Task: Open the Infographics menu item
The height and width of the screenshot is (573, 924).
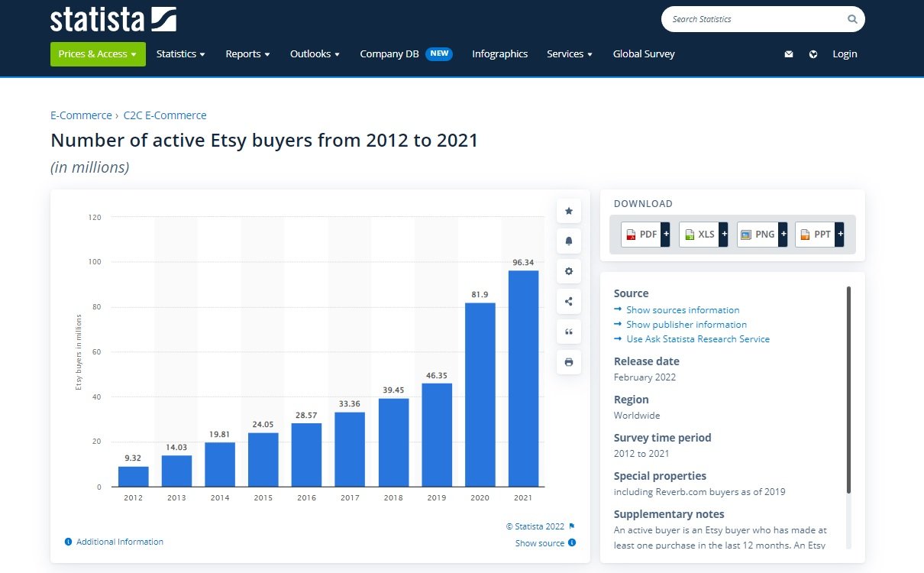Action: 500,54
